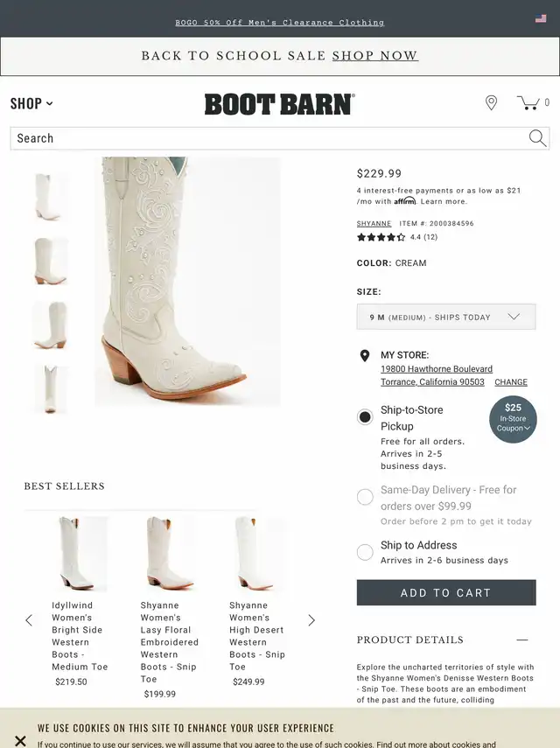Open BOGO 50% Off Men's Clearance link
Screen dimensions: 560x748
(279, 23)
